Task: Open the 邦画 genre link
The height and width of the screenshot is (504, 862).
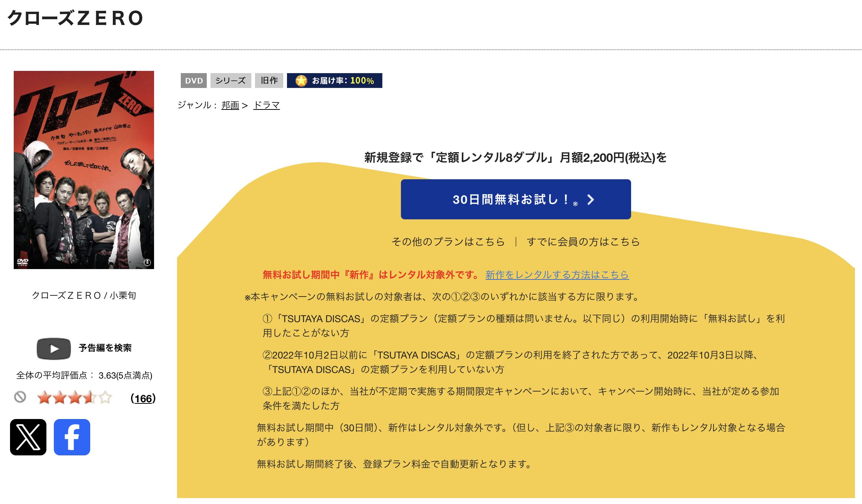Action: (x=230, y=105)
